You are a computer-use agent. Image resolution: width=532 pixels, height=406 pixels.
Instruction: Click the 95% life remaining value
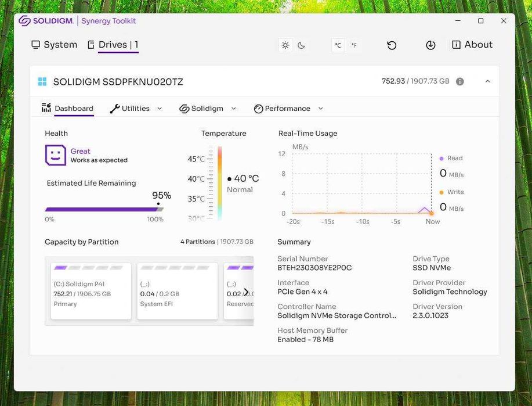point(161,195)
